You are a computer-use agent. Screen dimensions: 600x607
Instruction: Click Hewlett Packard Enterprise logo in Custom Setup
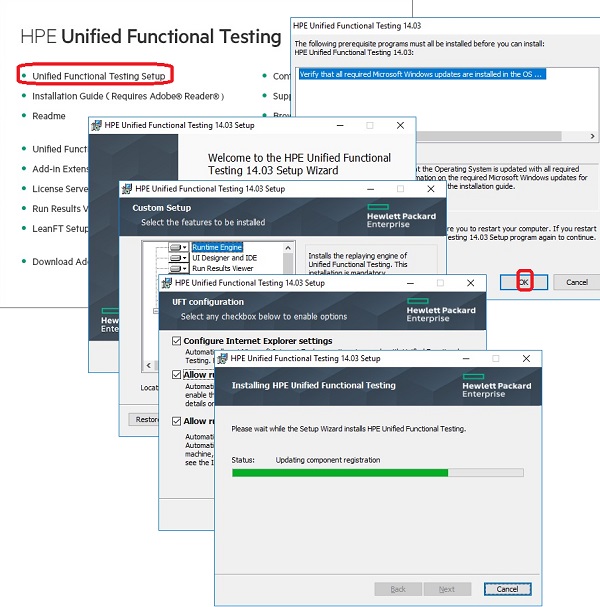401,216
